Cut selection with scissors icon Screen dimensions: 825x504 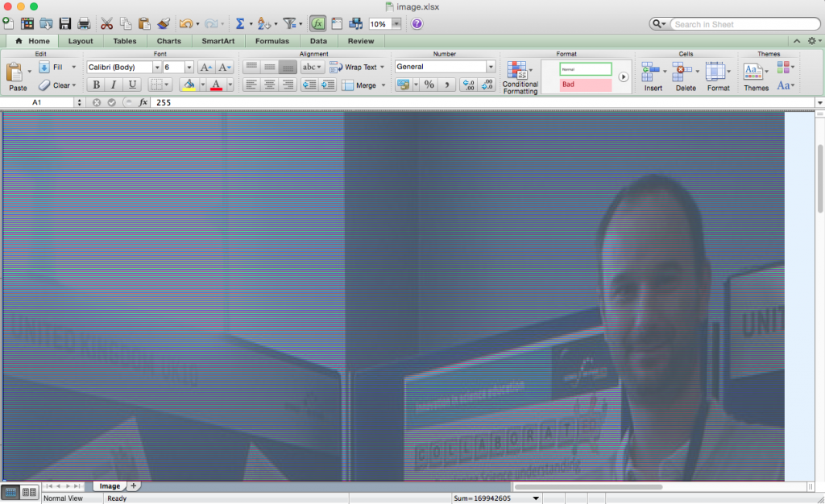pos(107,23)
